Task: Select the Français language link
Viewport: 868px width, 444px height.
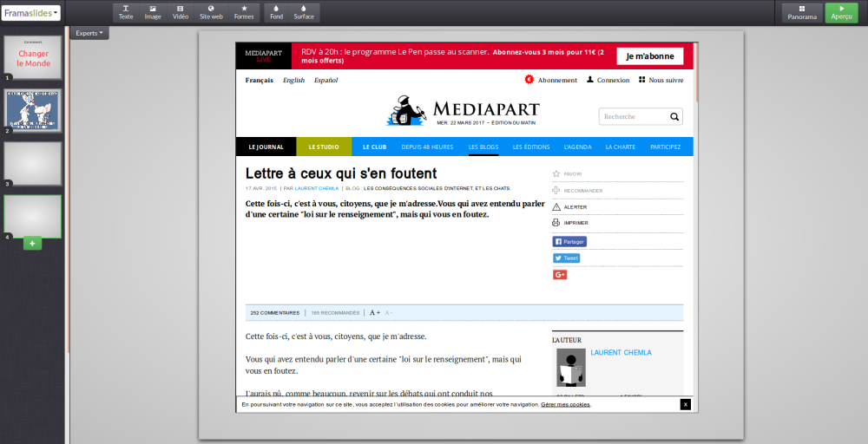Action: (x=259, y=80)
